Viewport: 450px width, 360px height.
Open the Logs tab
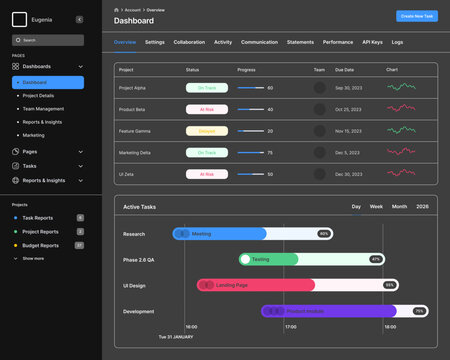point(397,42)
